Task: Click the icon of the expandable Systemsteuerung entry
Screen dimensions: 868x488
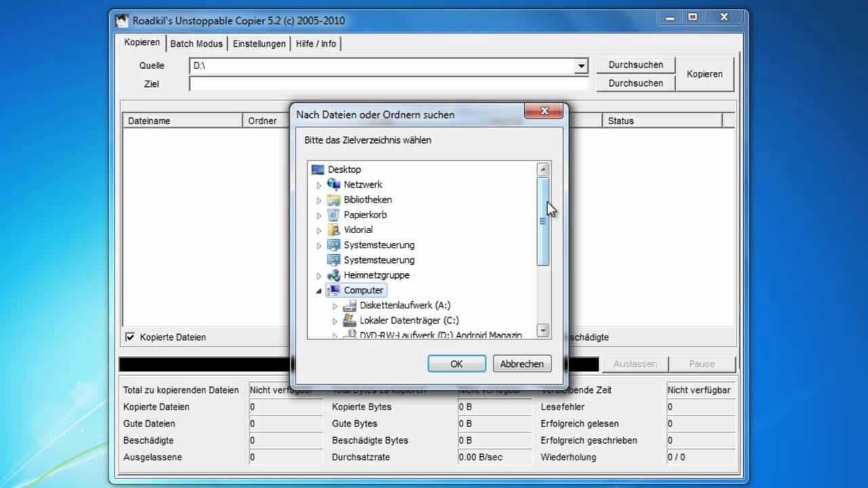Action: click(x=334, y=245)
